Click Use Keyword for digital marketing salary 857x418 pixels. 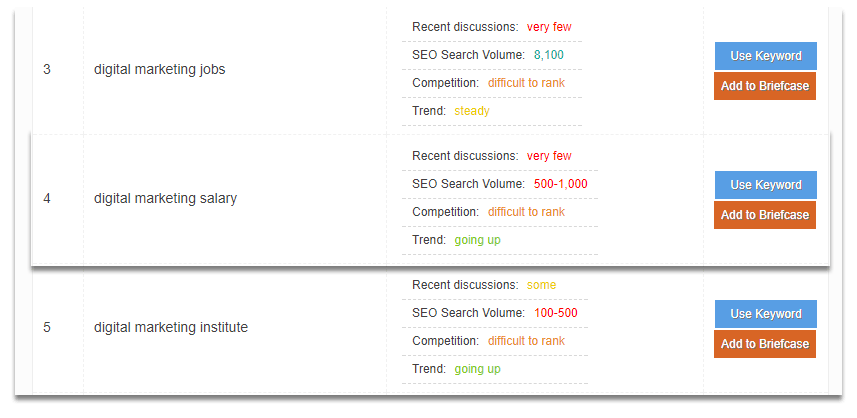click(x=766, y=185)
